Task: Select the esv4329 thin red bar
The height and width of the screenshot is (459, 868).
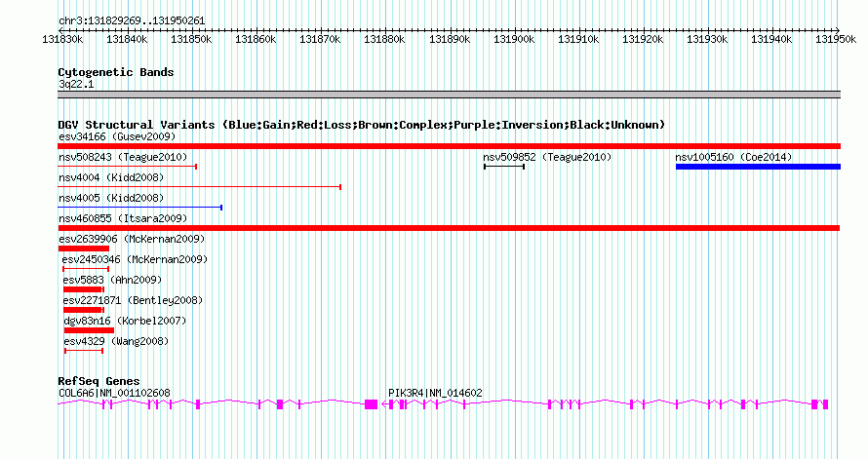Action: pyautogui.click(x=84, y=351)
